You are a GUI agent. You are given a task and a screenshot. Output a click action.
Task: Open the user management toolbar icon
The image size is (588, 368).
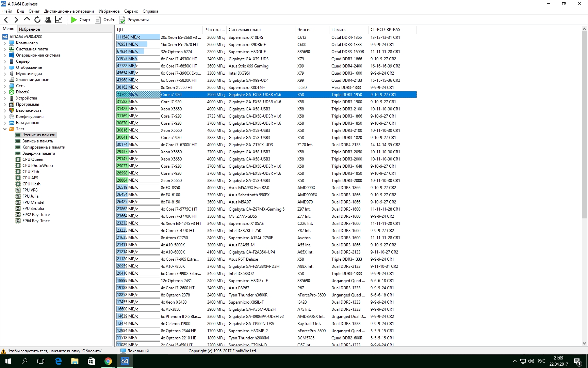tap(48, 20)
